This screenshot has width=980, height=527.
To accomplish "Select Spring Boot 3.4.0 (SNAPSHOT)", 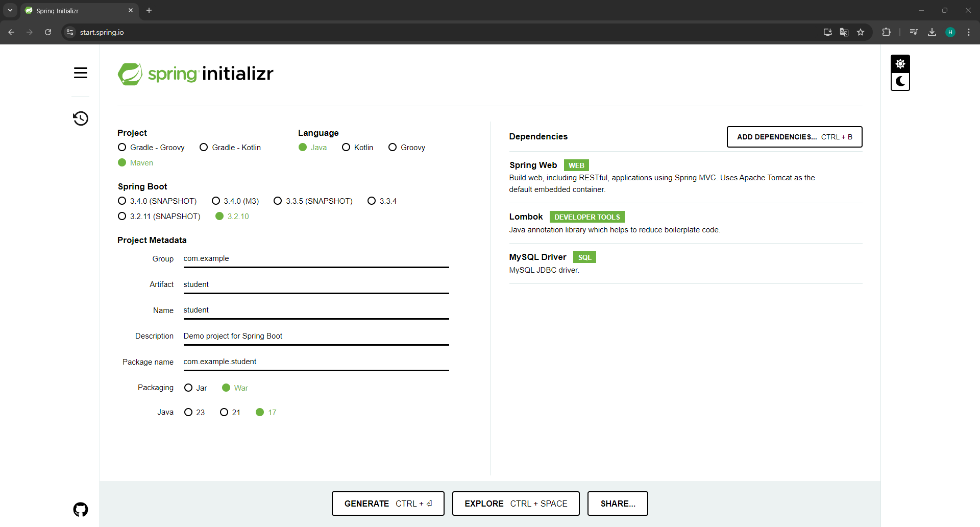I will 157,201.
